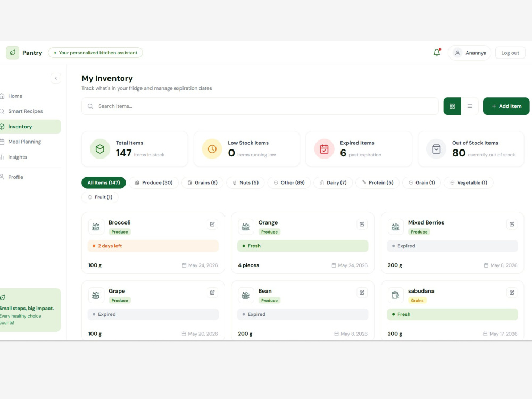Click the Mixed Berries basket icon
Image resolution: width=532 pixels, height=399 pixels.
(395, 227)
